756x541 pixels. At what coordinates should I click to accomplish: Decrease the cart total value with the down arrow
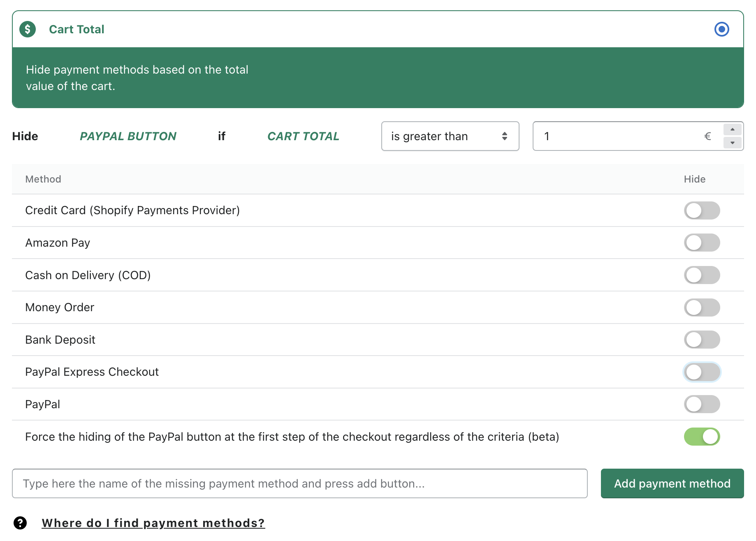coord(732,143)
